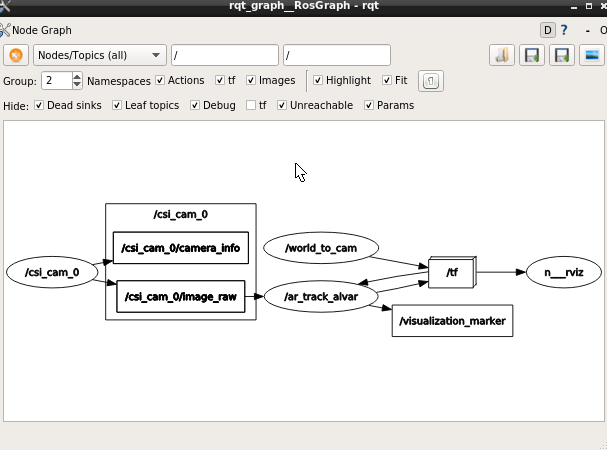
Task: Increase the Group depth value
Action: pos(77,76)
